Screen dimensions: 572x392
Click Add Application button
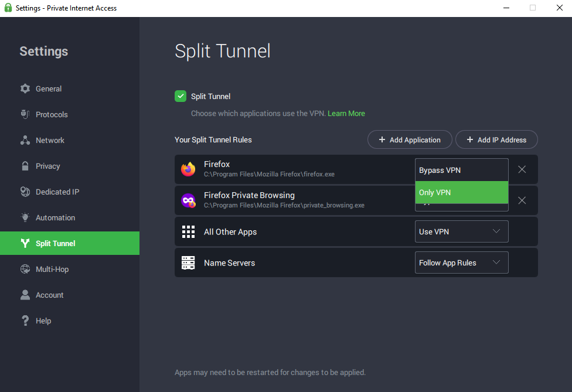point(410,139)
